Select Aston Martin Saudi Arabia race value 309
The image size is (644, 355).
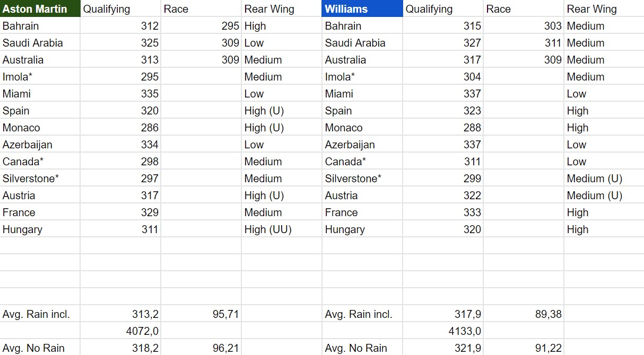click(x=202, y=43)
